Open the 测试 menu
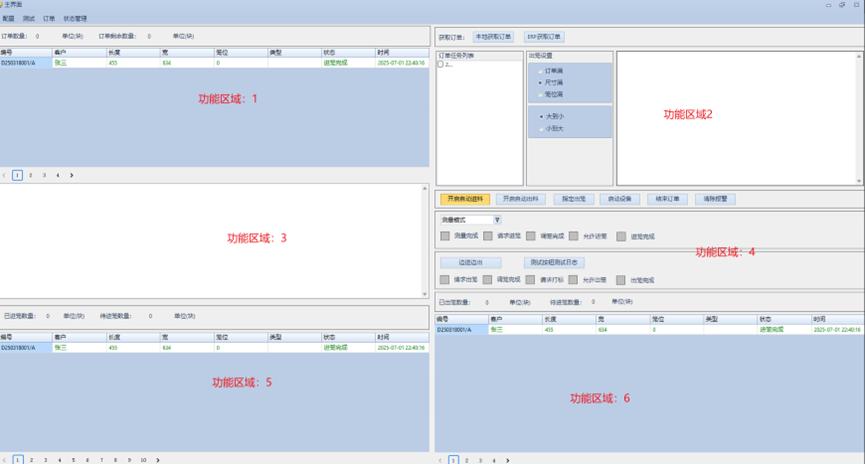This screenshot has width=865, height=464. (29, 19)
